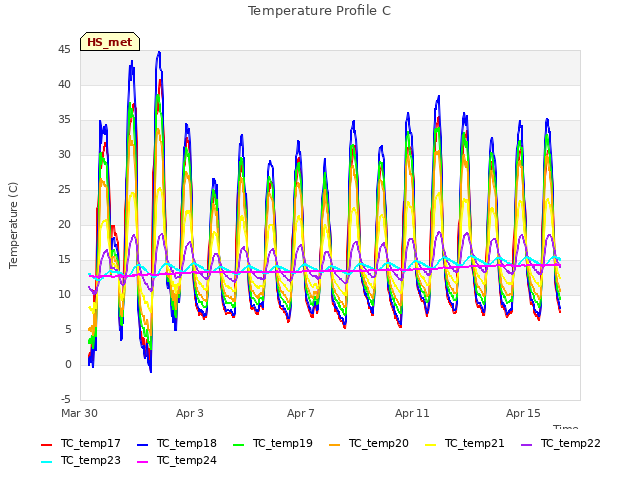Toggle the TC_temp22 legend entry
Viewport: 640px width, 480px height.
[x=561, y=444]
